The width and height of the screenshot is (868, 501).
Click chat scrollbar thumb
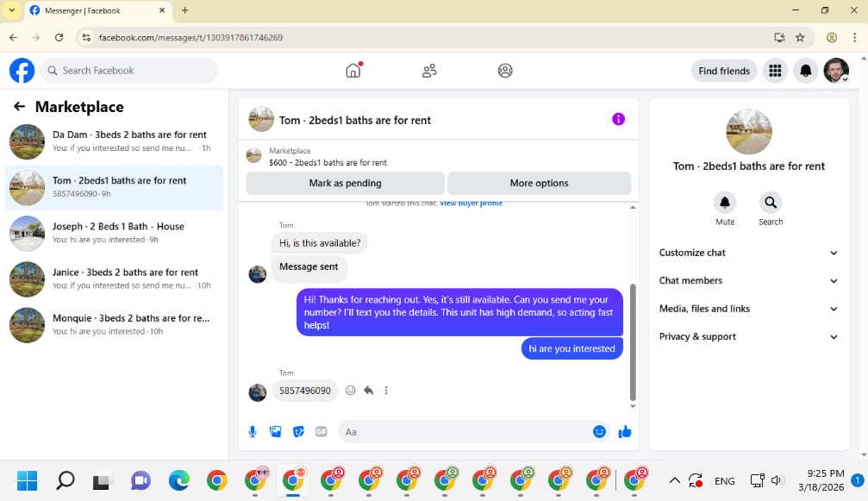(633, 342)
